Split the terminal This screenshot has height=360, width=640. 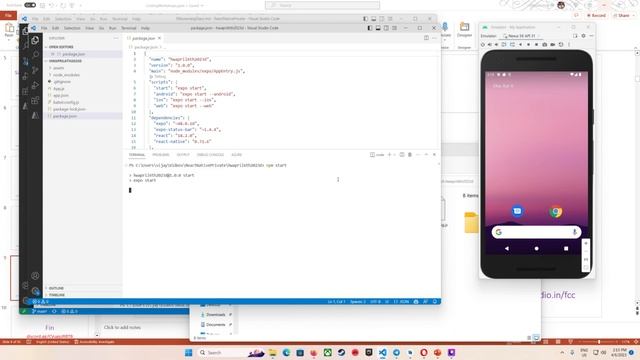(402, 155)
